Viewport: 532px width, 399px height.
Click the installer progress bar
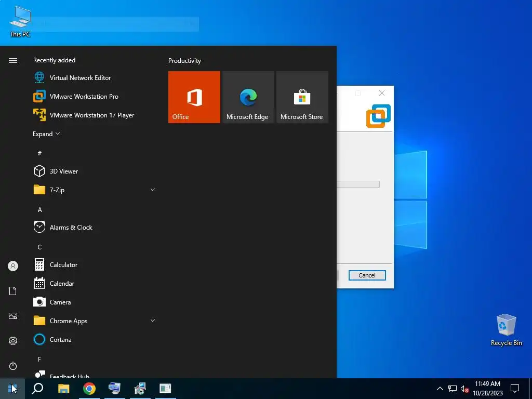[x=358, y=184]
